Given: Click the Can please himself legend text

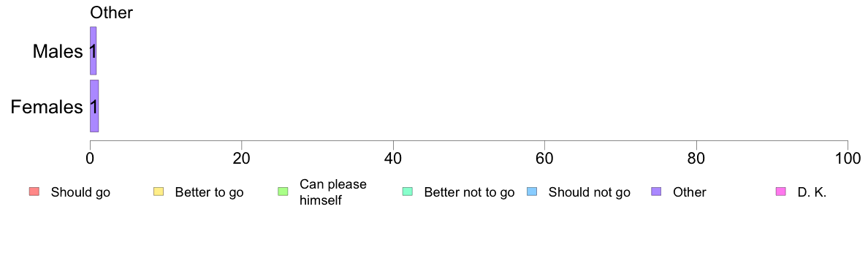Looking at the screenshot, I should coord(332,192).
